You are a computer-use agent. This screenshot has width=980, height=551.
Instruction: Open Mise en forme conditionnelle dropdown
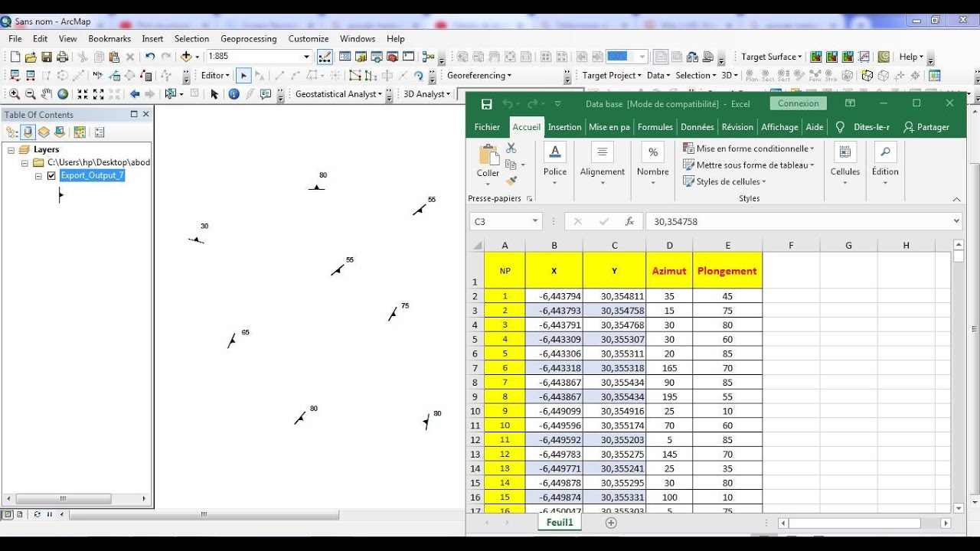pos(750,148)
